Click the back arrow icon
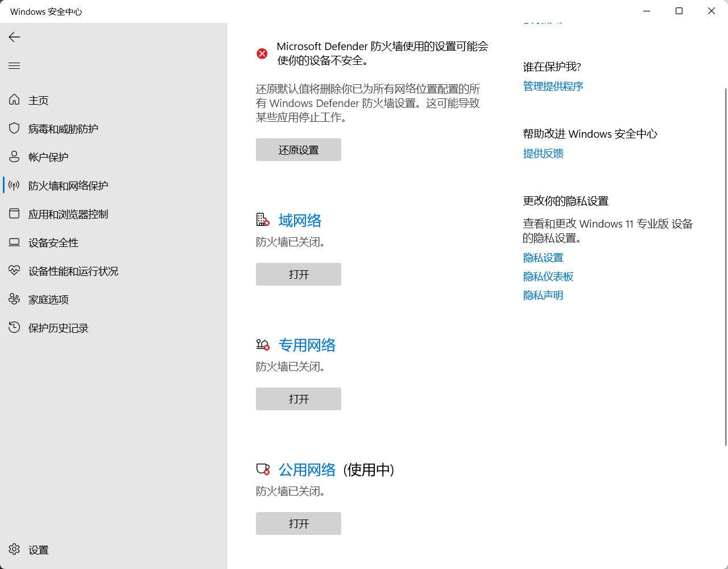Image resolution: width=728 pixels, height=569 pixels. [x=15, y=37]
